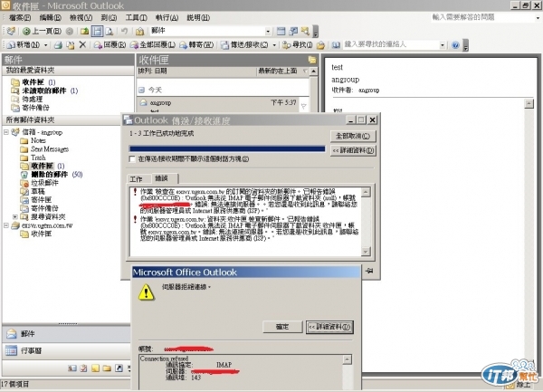Open print preview from the toolbar

point(110,32)
